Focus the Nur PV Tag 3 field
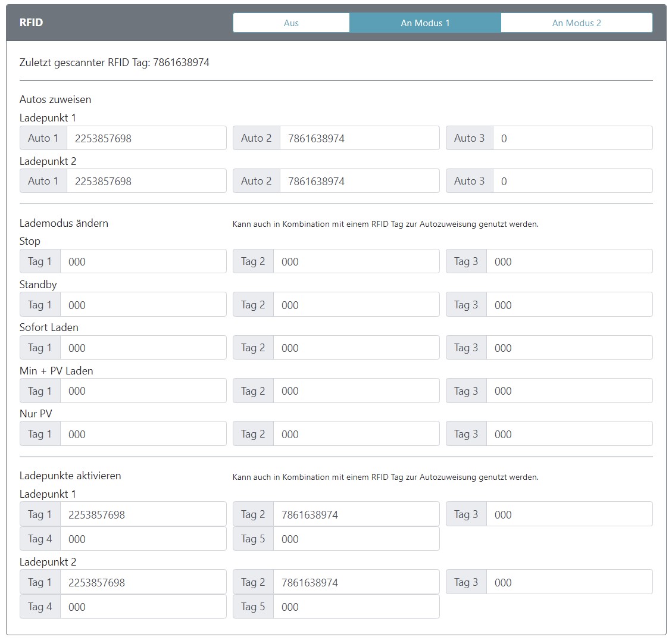Viewport: 672px width, 640px height. coord(568,434)
